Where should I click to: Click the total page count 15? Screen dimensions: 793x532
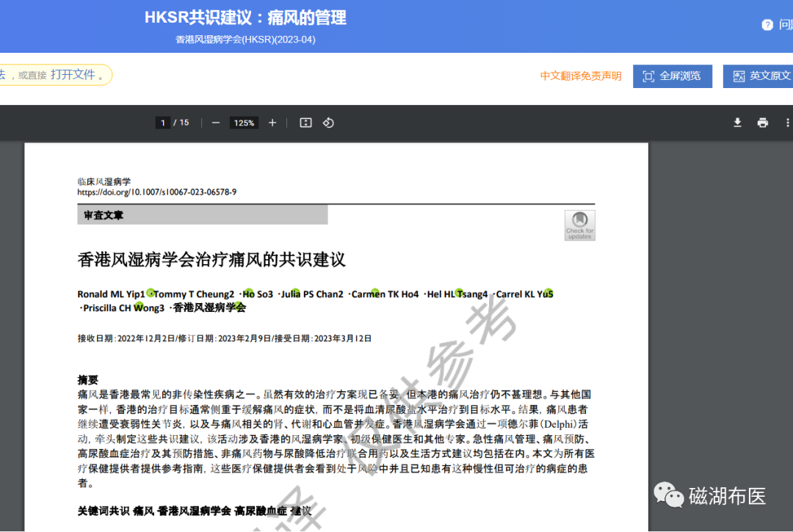coord(184,123)
